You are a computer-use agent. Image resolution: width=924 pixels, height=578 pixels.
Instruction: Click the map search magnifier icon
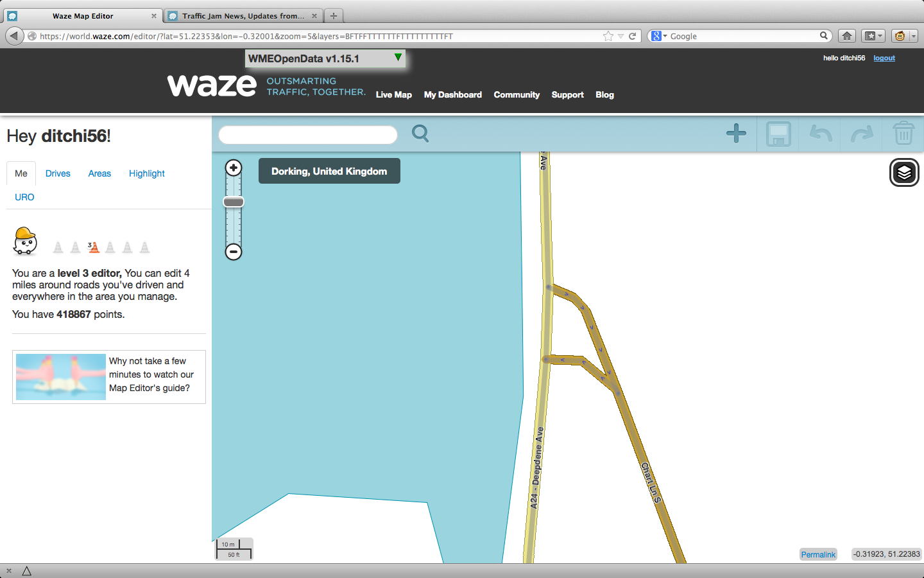[420, 134]
